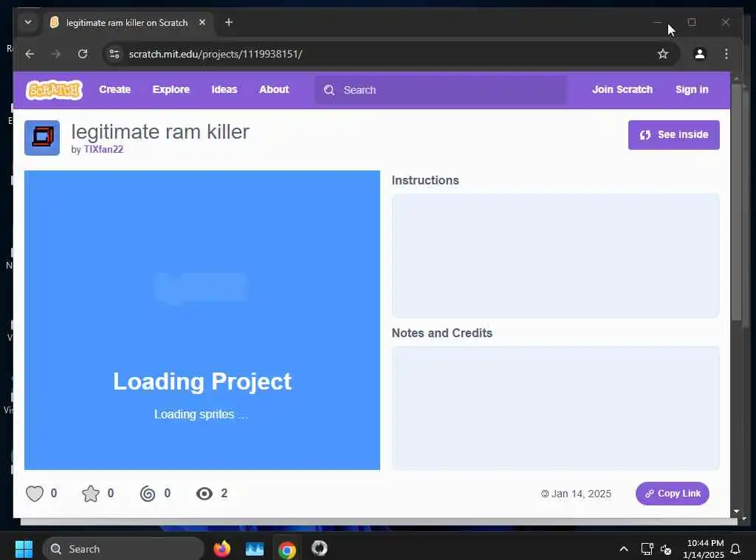The height and width of the screenshot is (560, 756).
Task: Open the Explore page
Action: (171, 89)
